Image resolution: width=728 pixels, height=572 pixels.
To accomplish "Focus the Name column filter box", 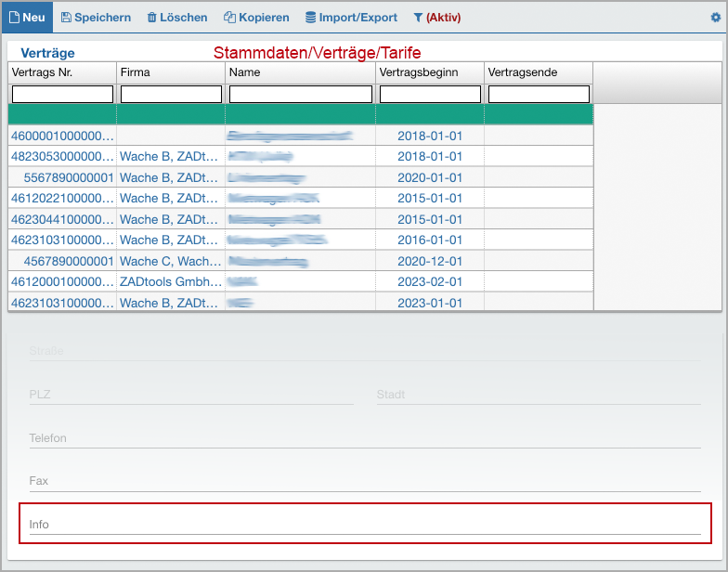I will pyautogui.click(x=300, y=94).
